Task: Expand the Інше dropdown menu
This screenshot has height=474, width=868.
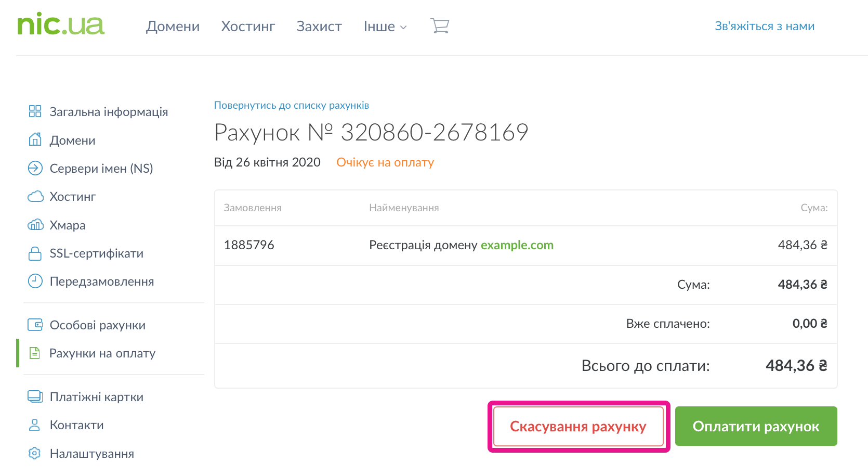Action: point(385,27)
